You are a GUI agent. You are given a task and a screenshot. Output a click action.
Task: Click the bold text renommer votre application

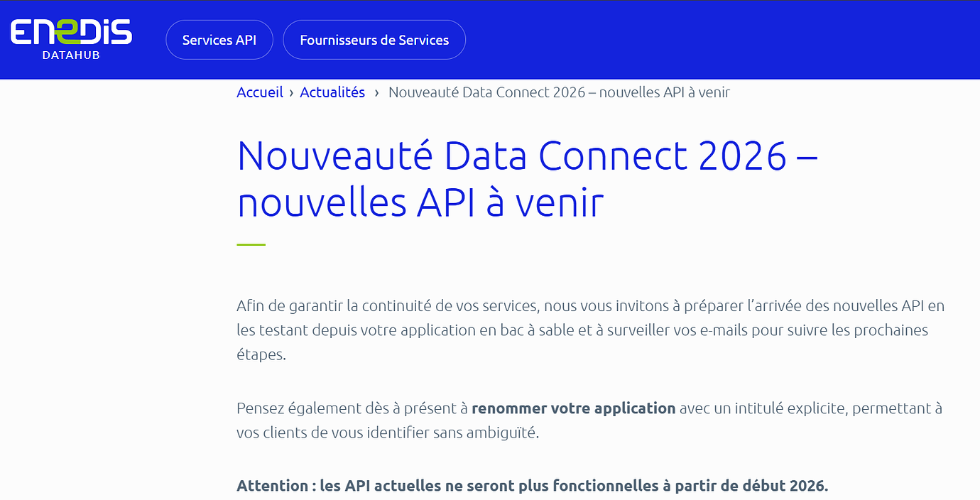click(573, 408)
